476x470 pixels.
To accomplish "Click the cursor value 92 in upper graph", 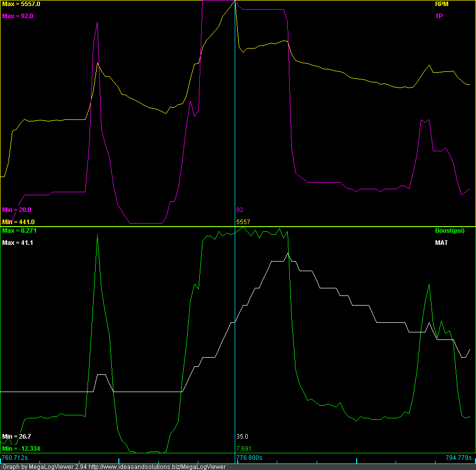I will pyautogui.click(x=240, y=210).
